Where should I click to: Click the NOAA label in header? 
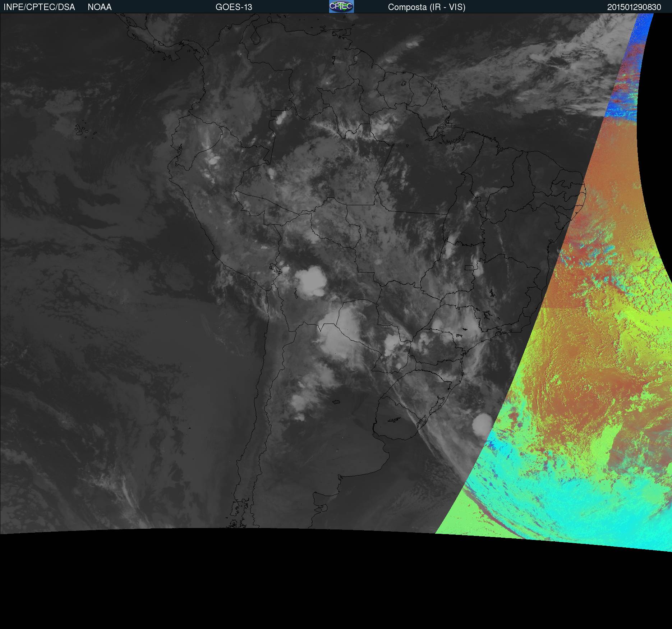pyautogui.click(x=100, y=7)
